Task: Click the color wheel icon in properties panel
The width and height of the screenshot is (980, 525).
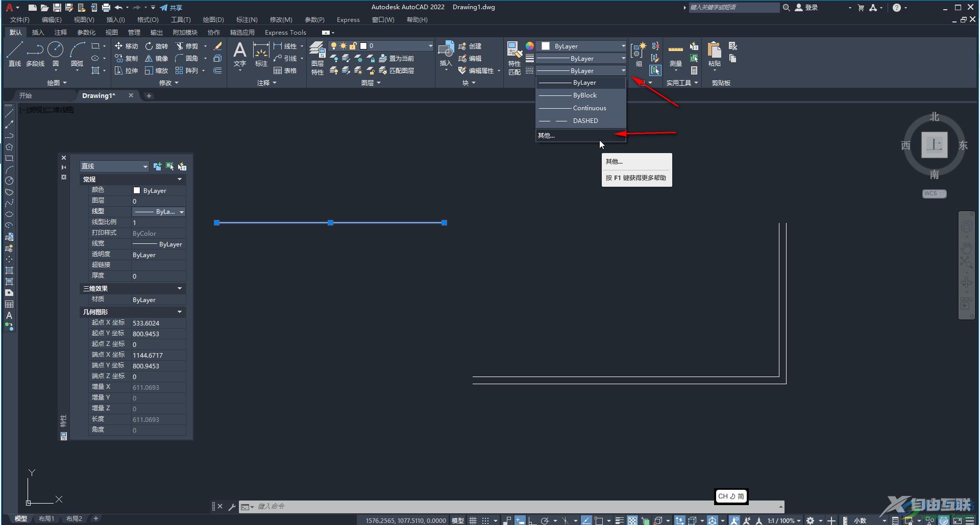Action: click(530, 46)
